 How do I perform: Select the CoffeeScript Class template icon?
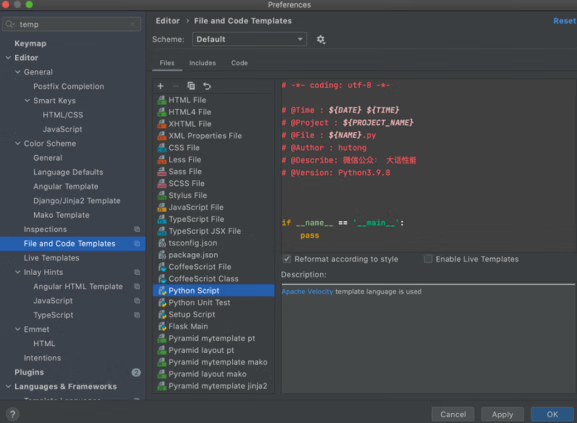coord(162,279)
